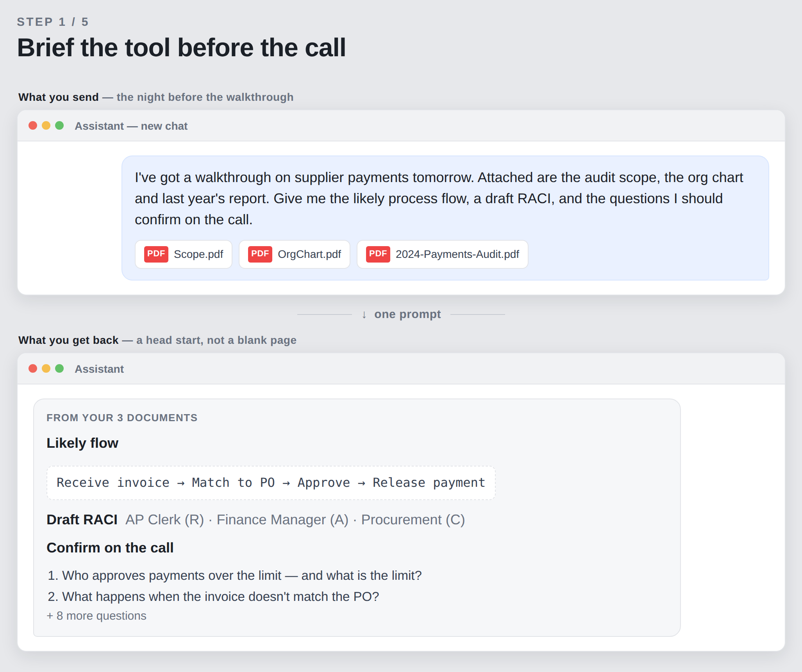Click the process flow code box
Image resolution: width=802 pixels, height=672 pixels.
click(271, 483)
